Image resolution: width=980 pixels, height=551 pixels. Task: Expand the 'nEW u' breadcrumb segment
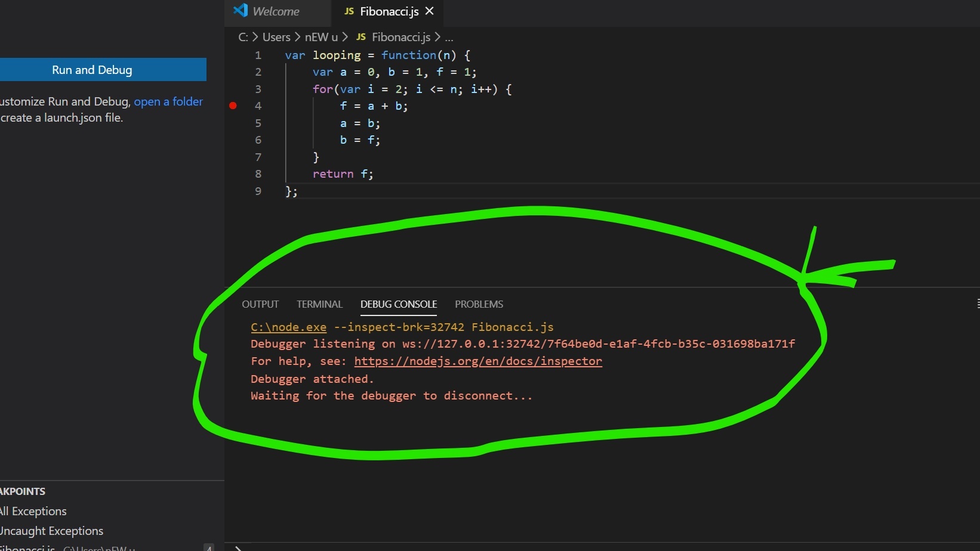click(321, 37)
